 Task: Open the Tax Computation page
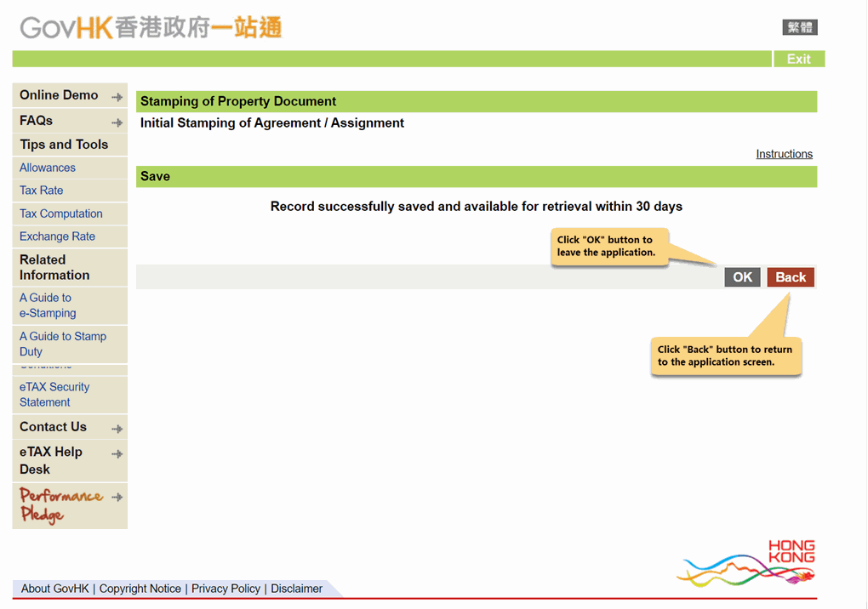pos(60,213)
